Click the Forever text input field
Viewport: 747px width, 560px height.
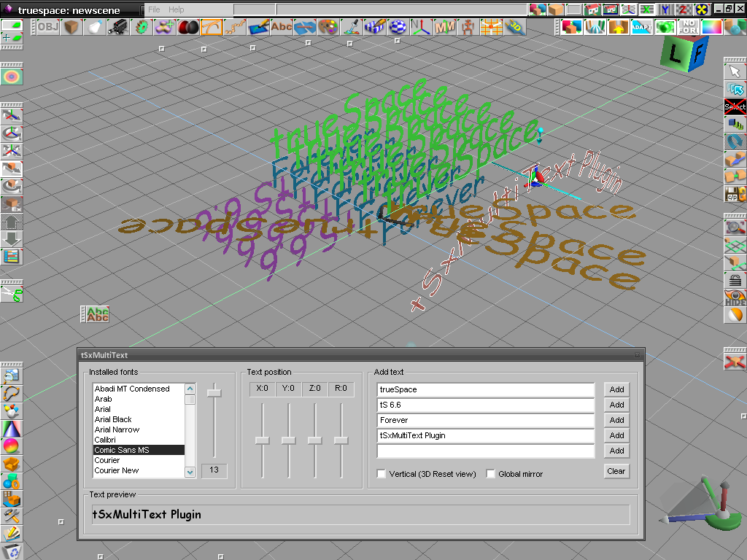485,420
